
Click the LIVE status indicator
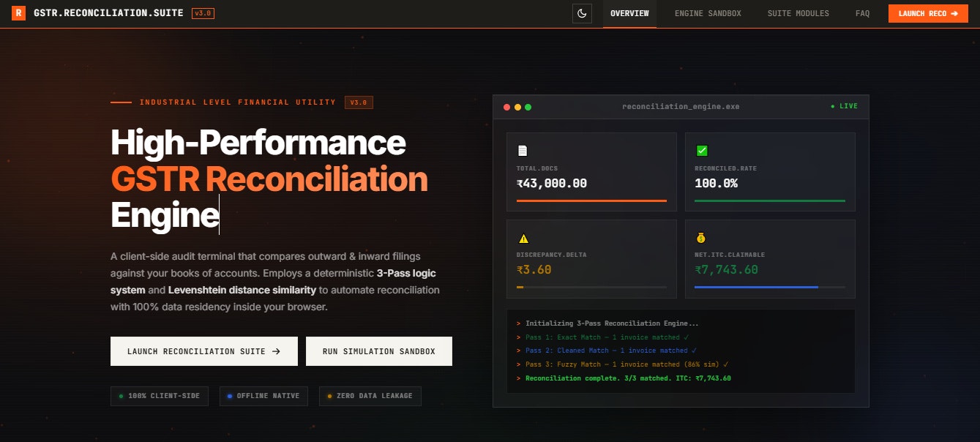coord(844,106)
